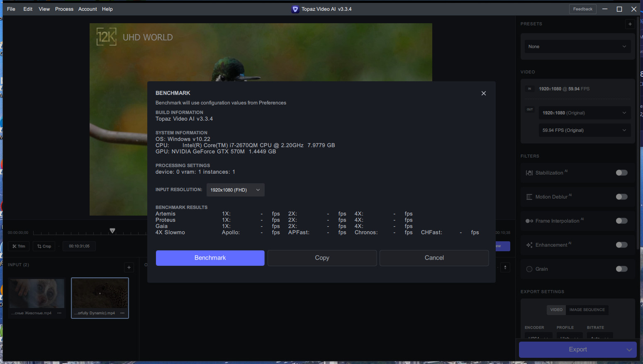Copy the benchmark results
This screenshot has width=643, height=364.
tap(322, 258)
